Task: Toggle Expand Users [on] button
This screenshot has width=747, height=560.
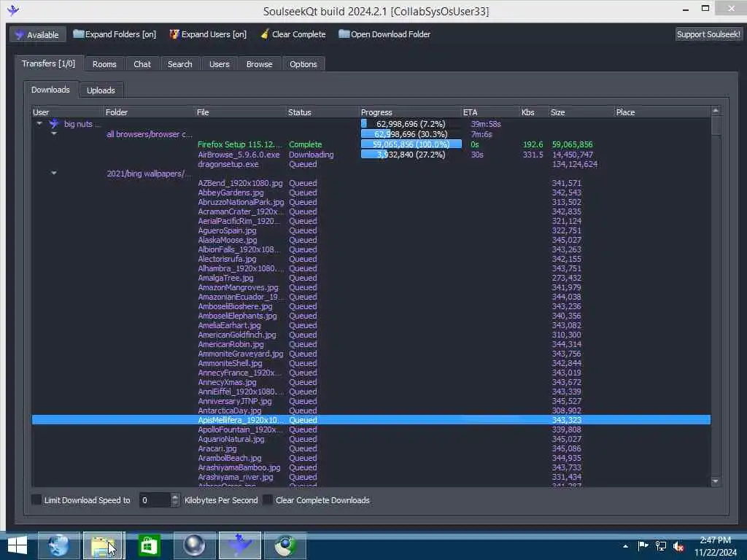Action: point(208,34)
